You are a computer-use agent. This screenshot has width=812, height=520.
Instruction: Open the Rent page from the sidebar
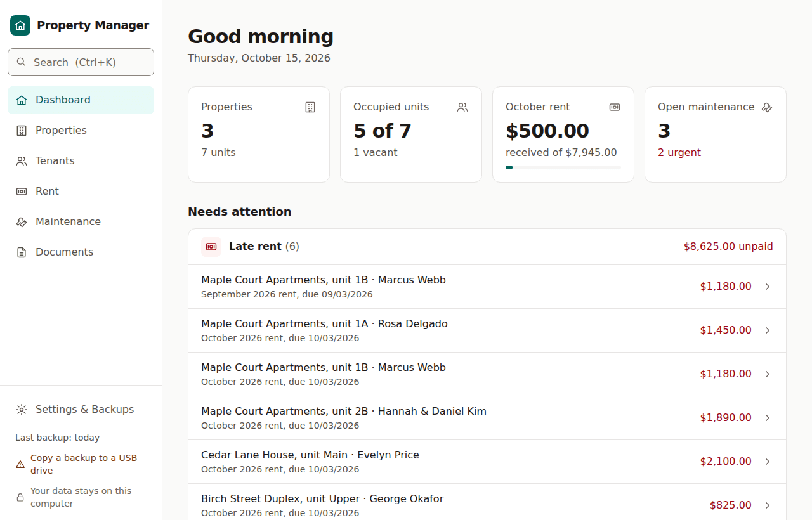pyautogui.click(x=81, y=192)
